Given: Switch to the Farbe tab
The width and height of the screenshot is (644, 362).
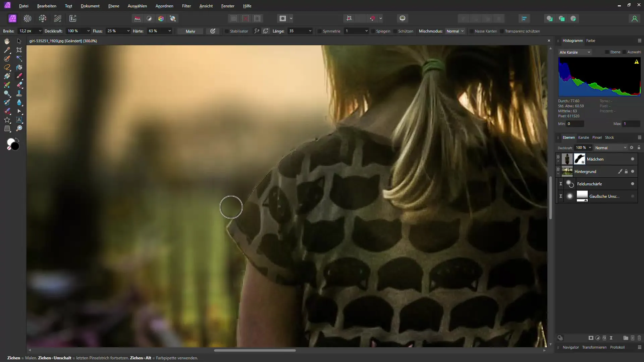Looking at the screenshot, I should pyautogui.click(x=591, y=41).
